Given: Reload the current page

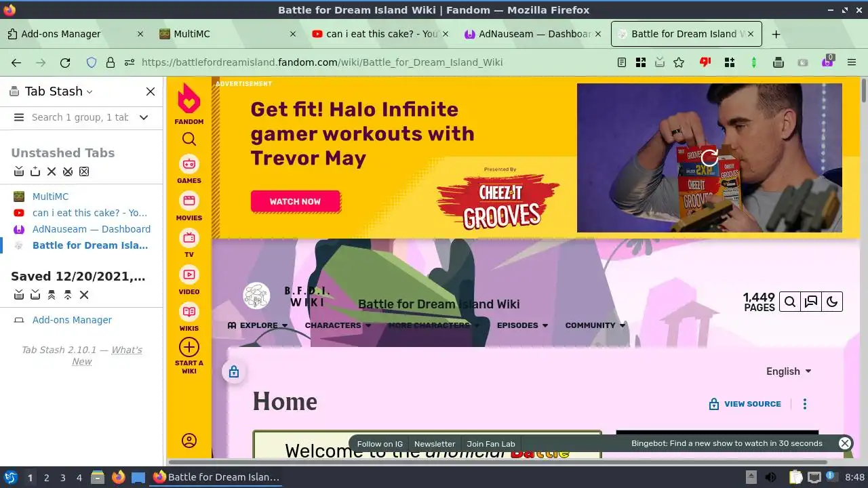Looking at the screenshot, I should (x=65, y=62).
